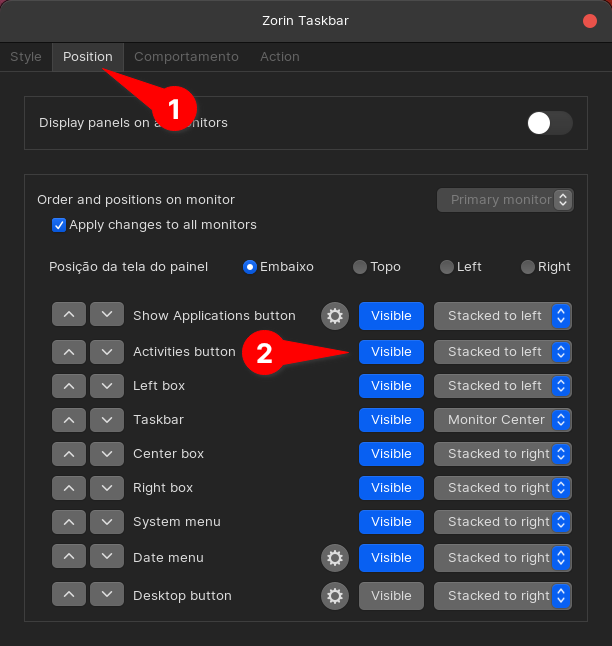Toggle Display panels on all monitors switch

550,123
